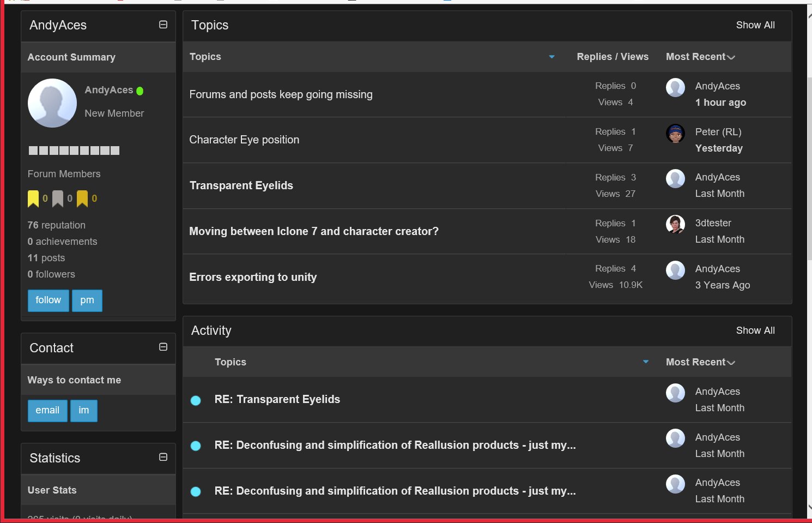Open topic Forums and posts keep going missing
The image size is (812, 523).
[281, 94]
